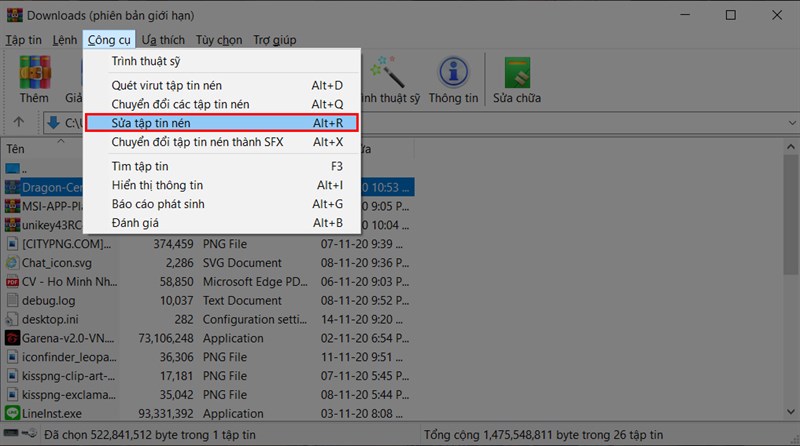
Task: Click the Dragon-Center archive file icon
Action: [x=12, y=187]
